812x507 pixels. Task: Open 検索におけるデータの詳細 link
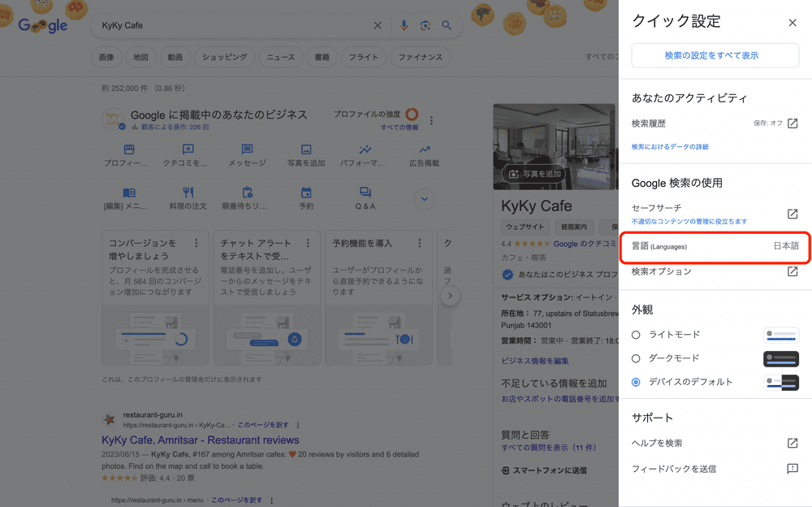pos(670,146)
